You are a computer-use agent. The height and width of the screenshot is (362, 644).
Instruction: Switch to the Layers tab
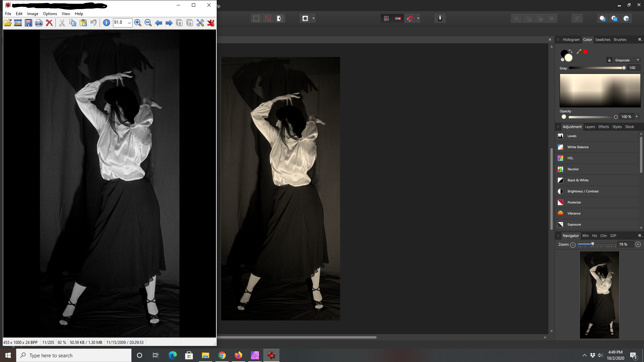coord(590,127)
